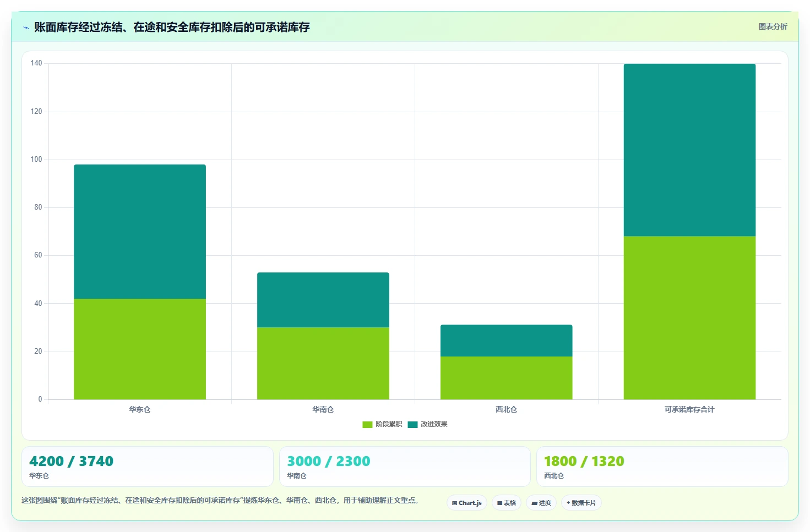Click the 华南仓 x-axis label
This screenshot has height=532, width=810.
click(323, 409)
